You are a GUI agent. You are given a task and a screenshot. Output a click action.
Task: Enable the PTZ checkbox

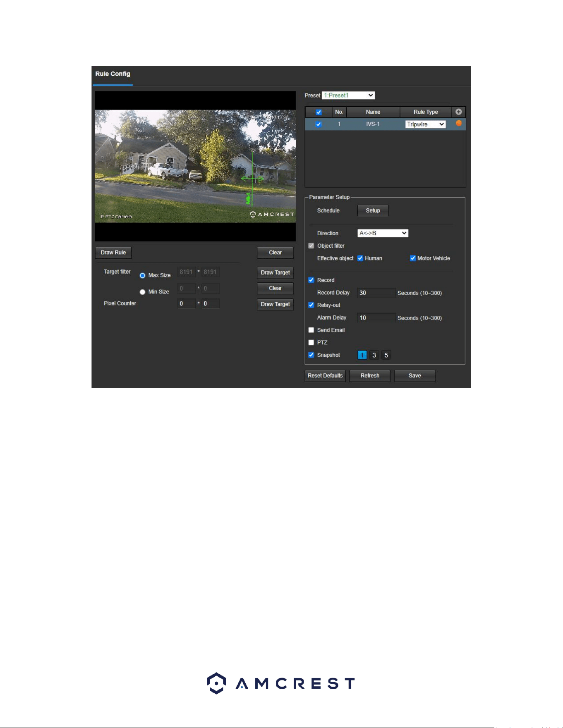[x=311, y=342]
